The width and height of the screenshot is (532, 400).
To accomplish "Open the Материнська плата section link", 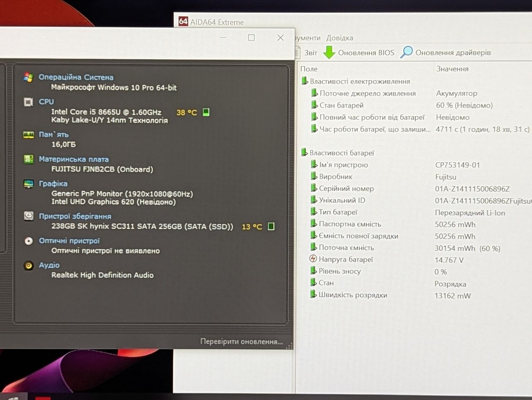I will click(74, 159).
